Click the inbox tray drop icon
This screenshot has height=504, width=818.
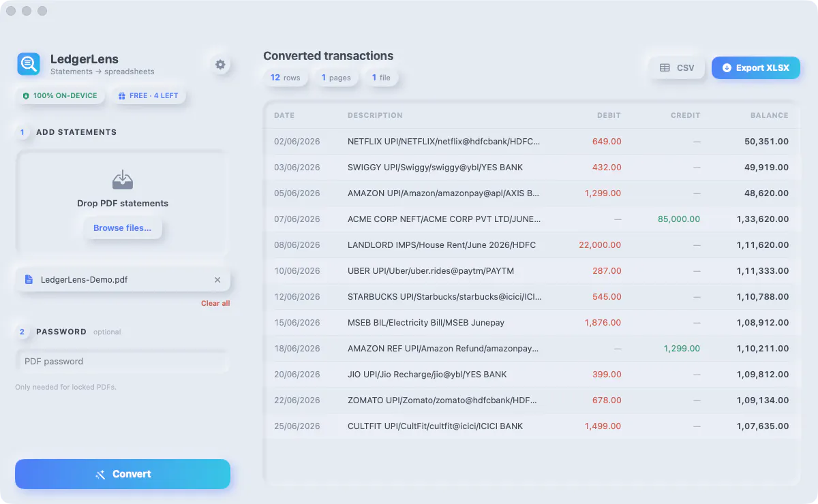point(123,180)
